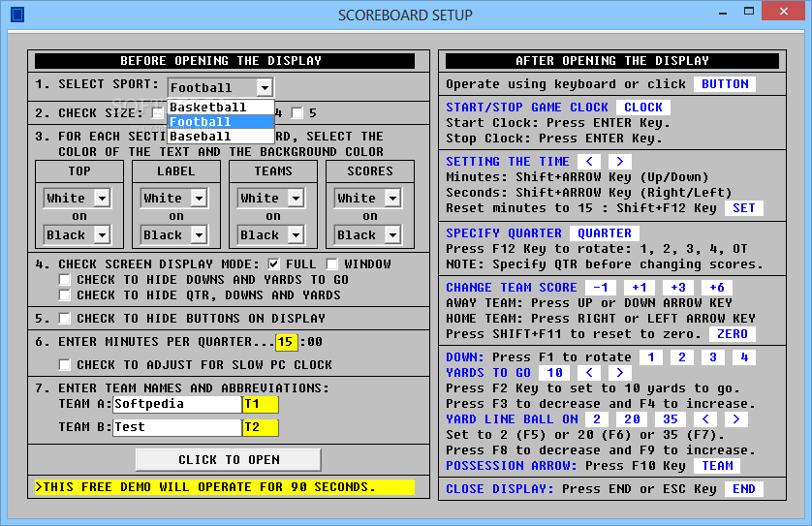Minimize the Scoreboard Setup window
812x526 pixels.
pyautogui.click(x=723, y=12)
